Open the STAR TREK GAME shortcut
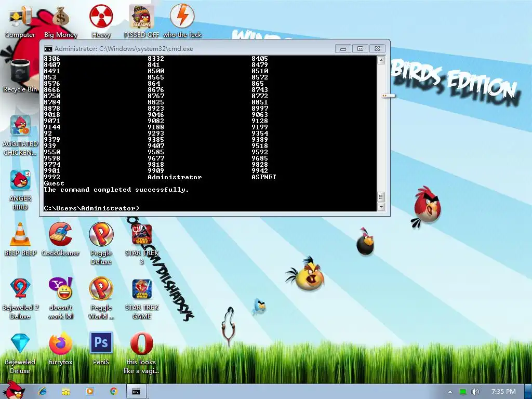532x399 pixels. 141,299
